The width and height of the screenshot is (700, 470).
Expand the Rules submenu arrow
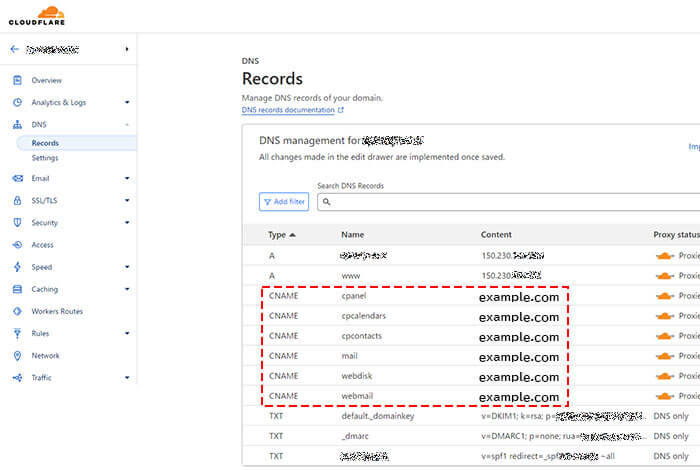click(x=127, y=333)
